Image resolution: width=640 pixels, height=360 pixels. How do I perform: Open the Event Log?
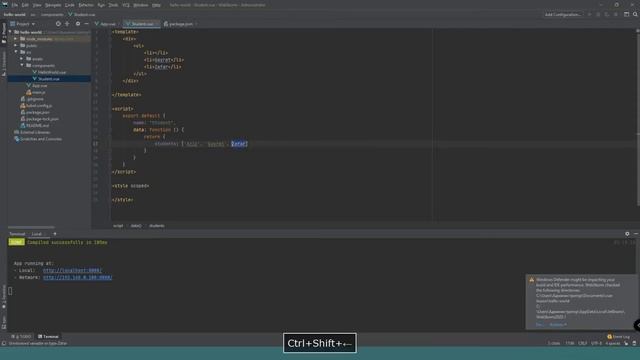click(x=619, y=337)
